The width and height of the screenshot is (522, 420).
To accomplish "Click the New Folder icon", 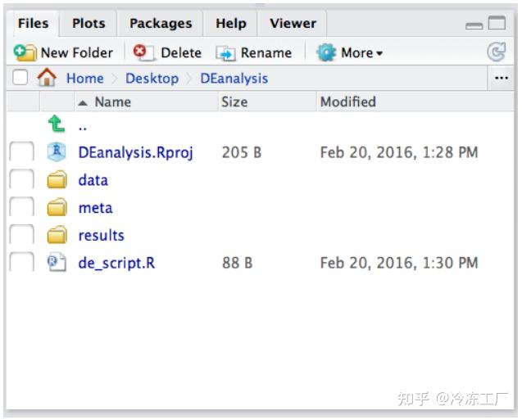I will (x=25, y=52).
